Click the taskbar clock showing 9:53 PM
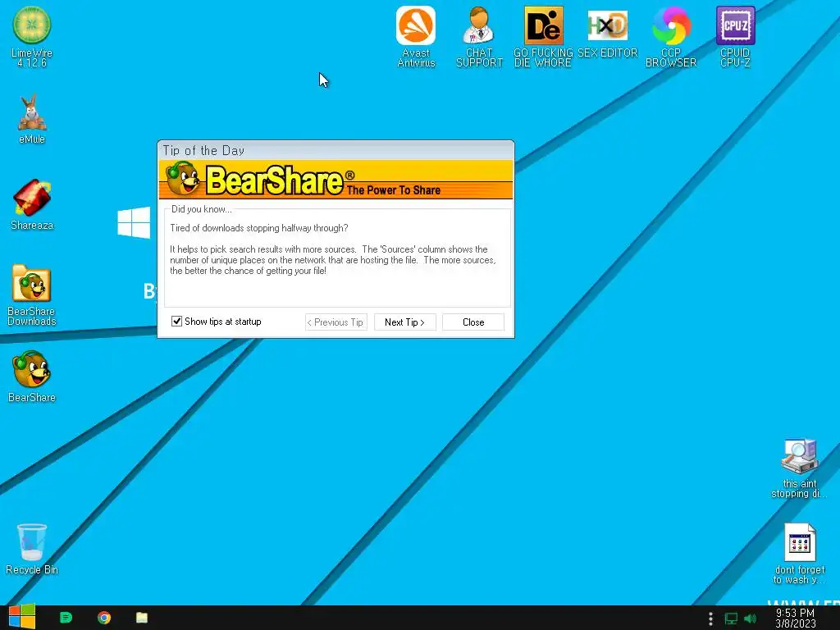Screen dimensions: 840x630 (x=796, y=618)
